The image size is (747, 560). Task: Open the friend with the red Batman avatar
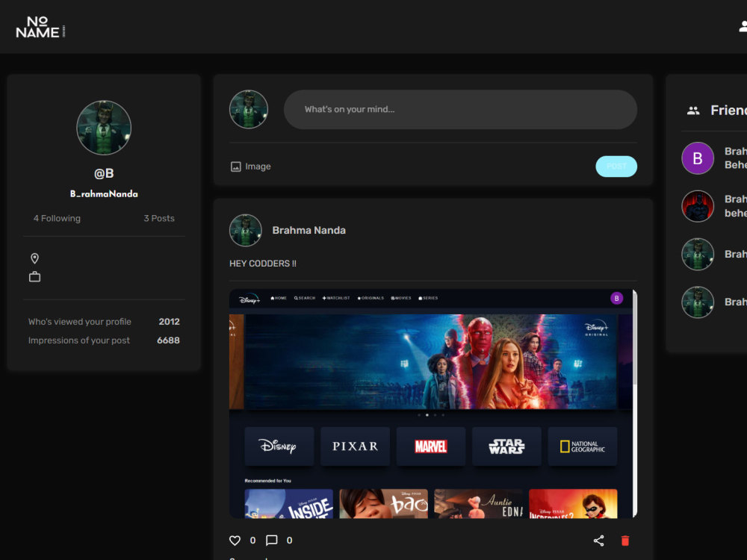point(698,206)
